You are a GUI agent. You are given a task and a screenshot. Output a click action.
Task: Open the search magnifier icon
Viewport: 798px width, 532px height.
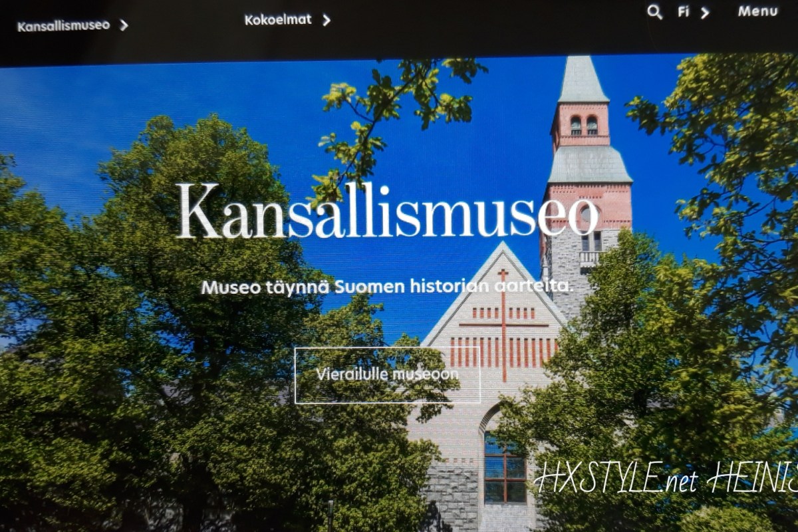click(654, 12)
